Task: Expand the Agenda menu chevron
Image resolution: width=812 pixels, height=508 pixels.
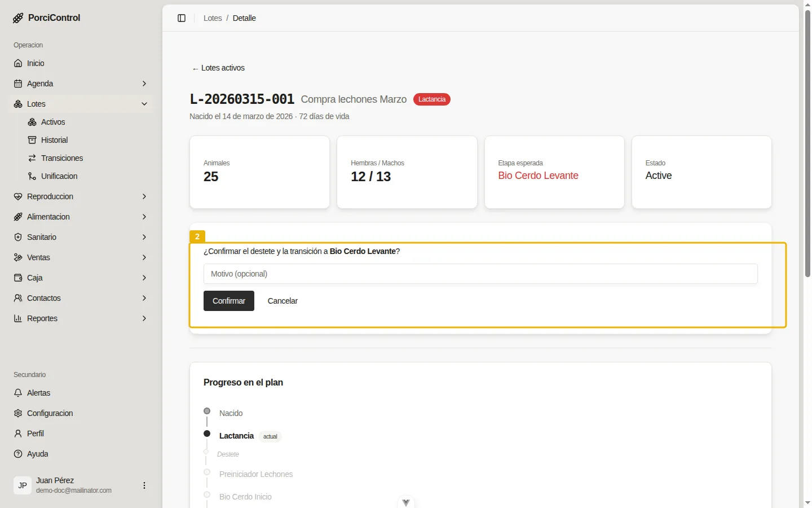Action: 144,84
